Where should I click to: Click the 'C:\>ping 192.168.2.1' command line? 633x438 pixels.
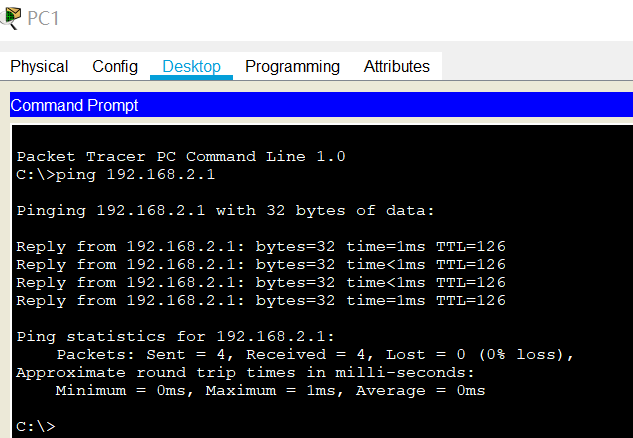[x=115, y=174]
